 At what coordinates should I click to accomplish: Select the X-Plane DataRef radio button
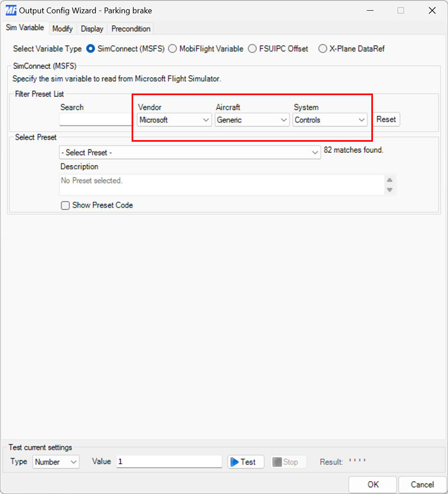coord(323,49)
